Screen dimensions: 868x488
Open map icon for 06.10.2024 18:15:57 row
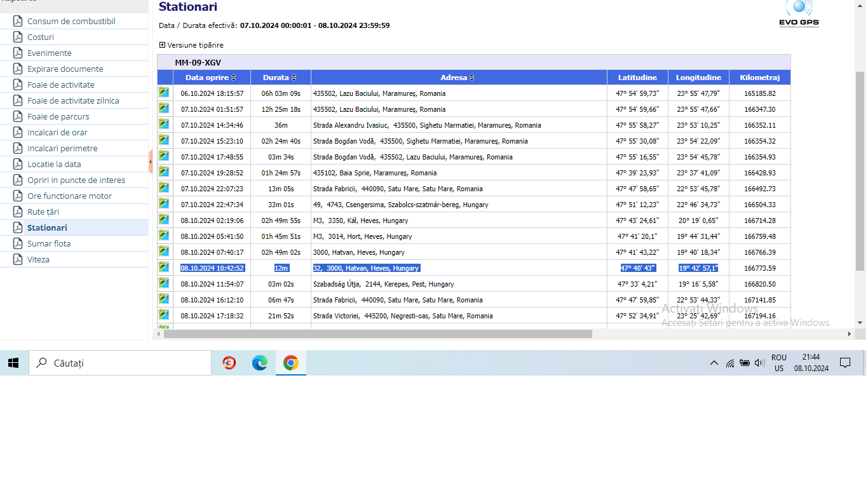(x=164, y=92)
